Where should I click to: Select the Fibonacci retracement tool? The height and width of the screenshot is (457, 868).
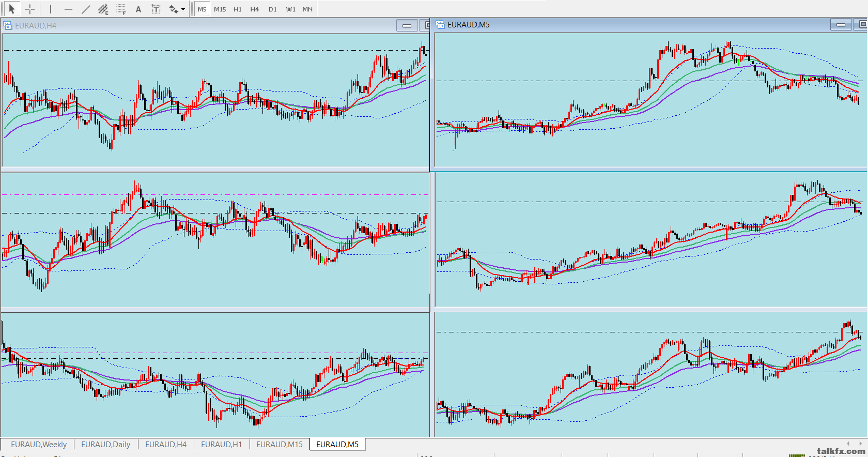tap(121, 9)
